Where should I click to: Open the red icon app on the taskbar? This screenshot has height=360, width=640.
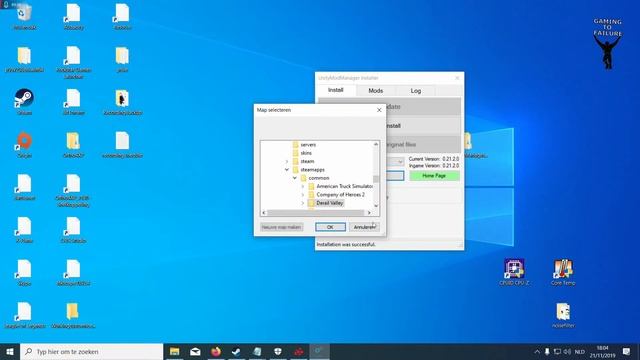pos(298,351)
